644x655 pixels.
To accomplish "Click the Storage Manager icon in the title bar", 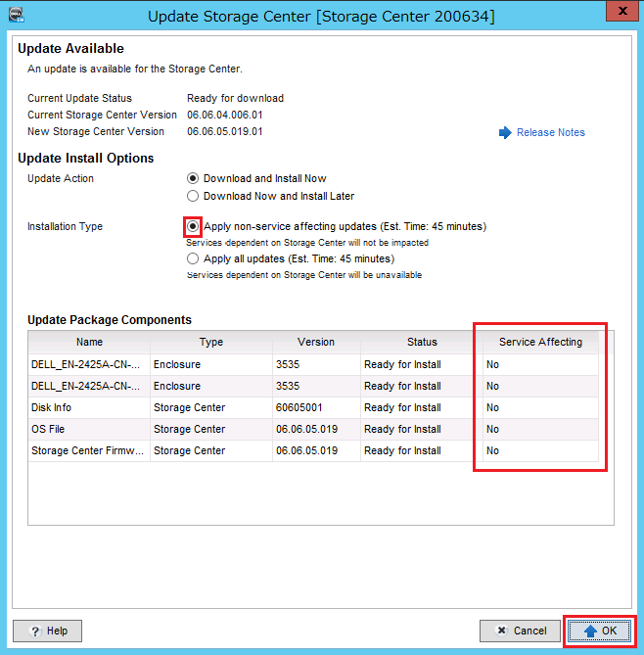I will click(17, 15).
